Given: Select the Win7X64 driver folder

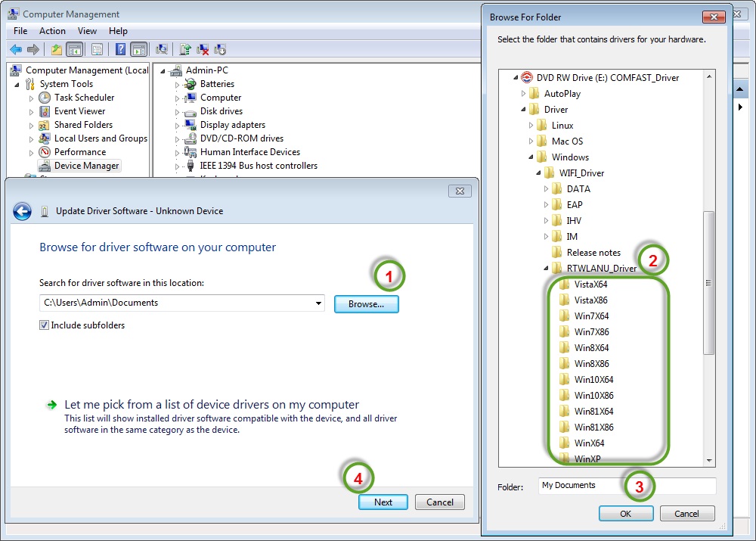Looking at the screenshot, I should click(591, 316).
